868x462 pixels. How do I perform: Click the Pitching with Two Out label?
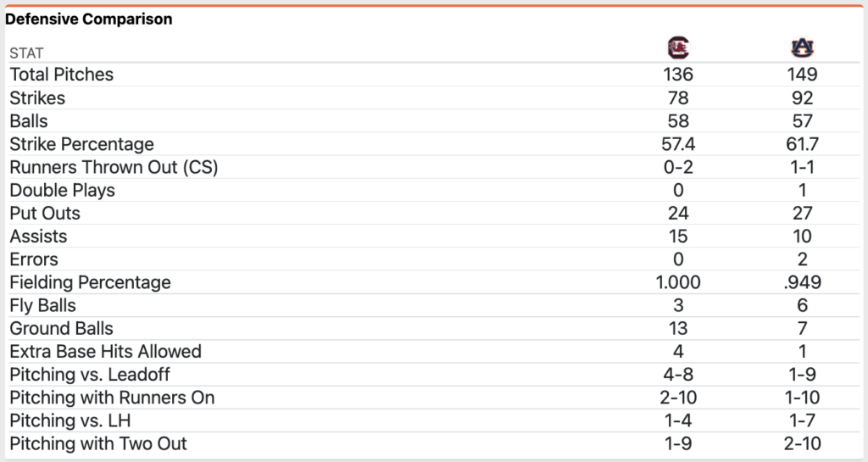(x=98, y=443)
